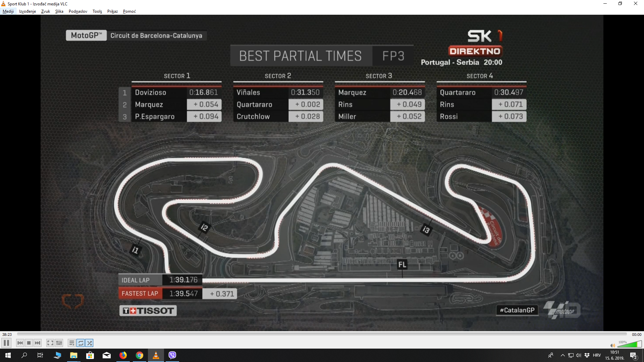Screen dimensions: 644x362
Task: Click the playback seek bar
Action: coord(322,334)
